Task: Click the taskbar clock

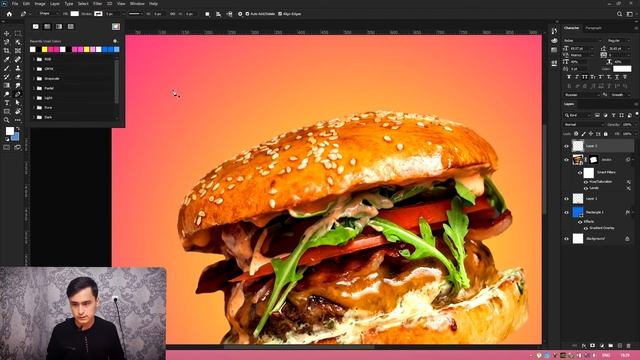Action: (x=625, y=356)
